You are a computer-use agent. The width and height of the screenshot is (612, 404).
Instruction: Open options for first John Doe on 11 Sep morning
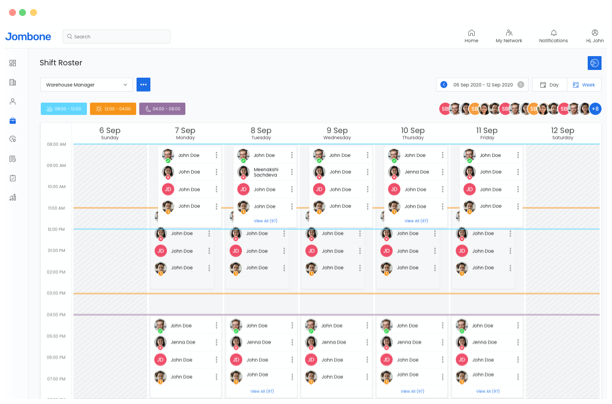(518, 155)
